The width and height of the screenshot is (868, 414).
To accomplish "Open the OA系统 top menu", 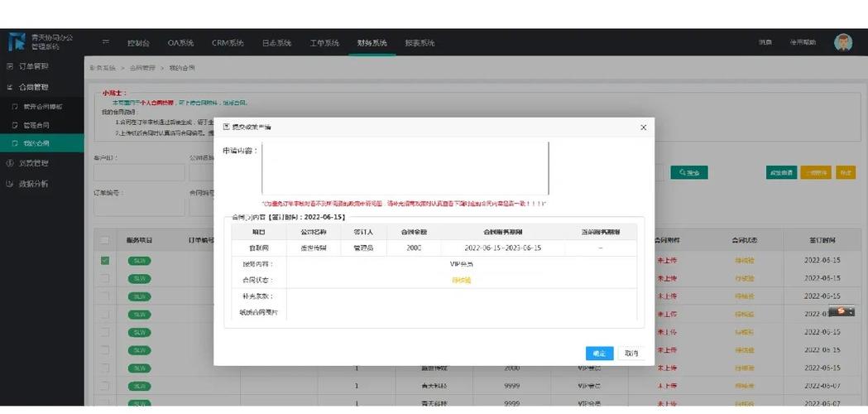I will click(x=180, y=43).
